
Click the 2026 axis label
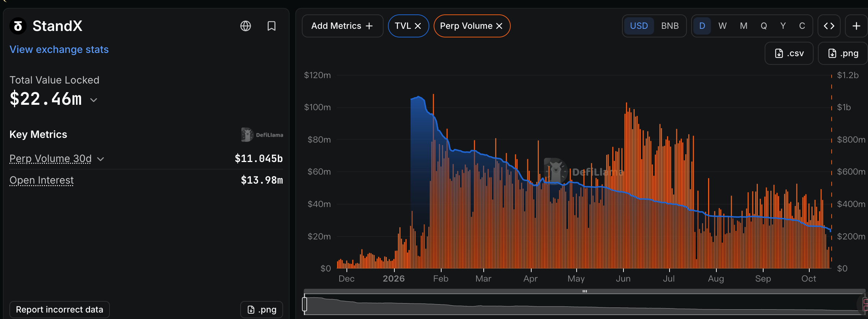(x=394, y=279)
